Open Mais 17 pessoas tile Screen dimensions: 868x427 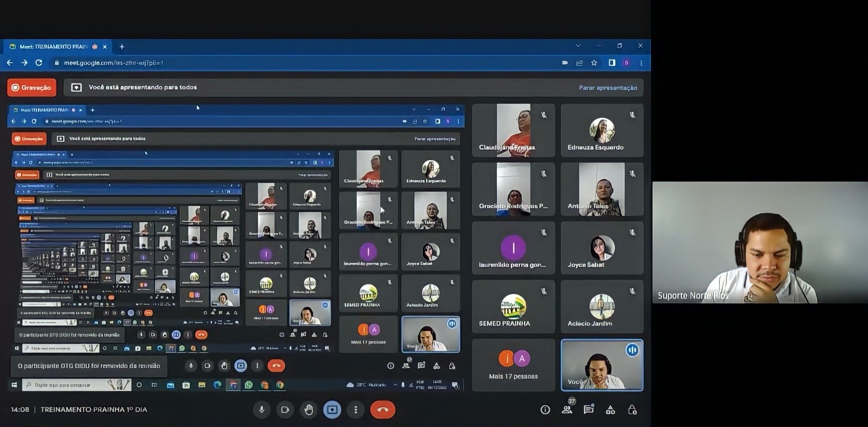click(x=514, y=365)
